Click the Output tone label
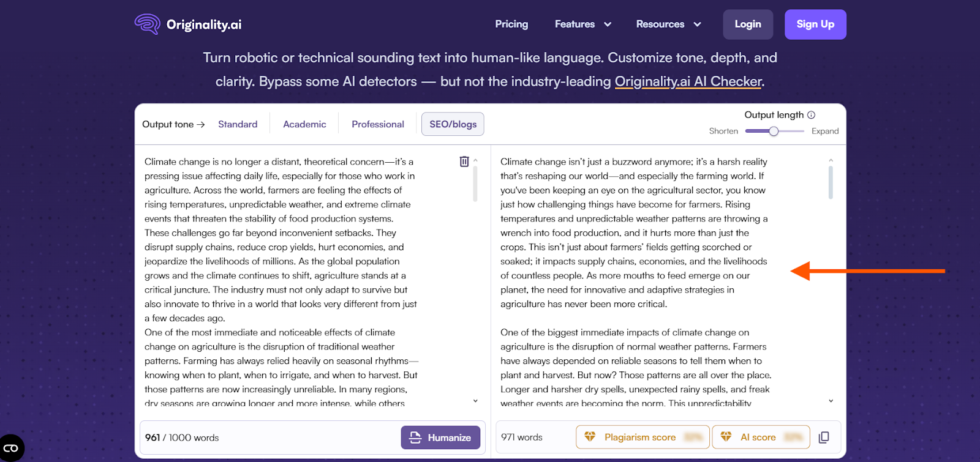Screen dimensions: 980x462 click(173, 124)
